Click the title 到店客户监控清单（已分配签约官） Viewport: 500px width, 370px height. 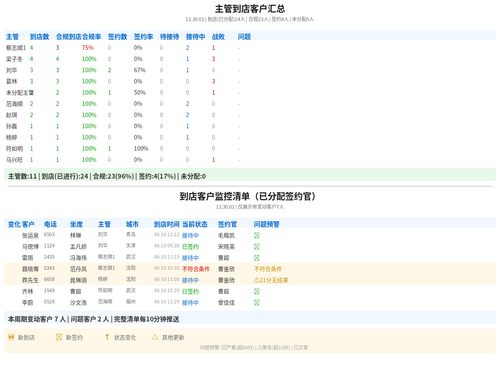tap(248, 196)
